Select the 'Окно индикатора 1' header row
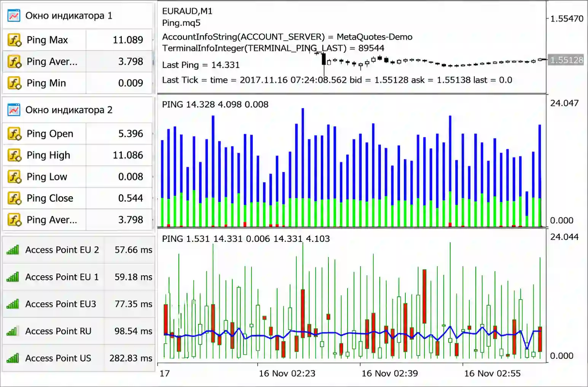Image resolution: width=588 pixels, height=387 pixels. [78, 16]
